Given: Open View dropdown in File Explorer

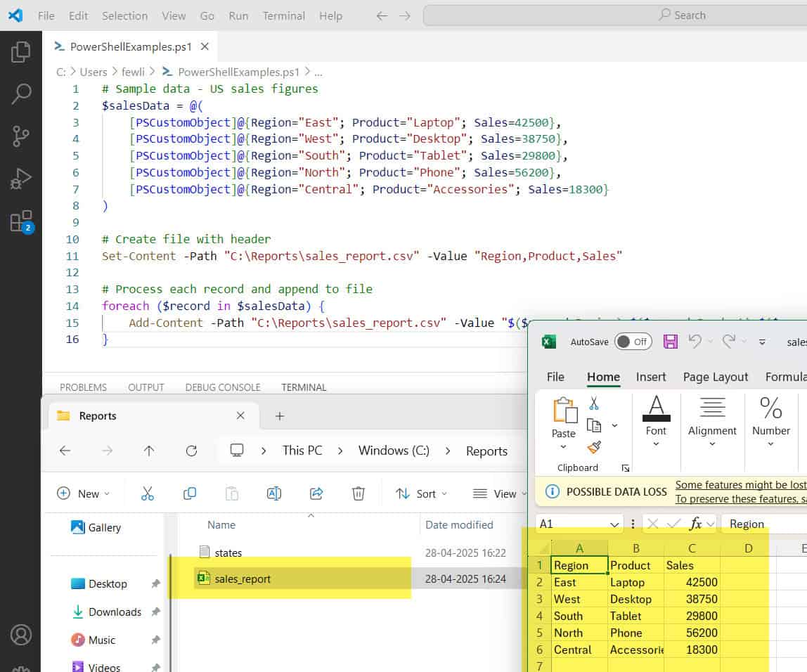Looking at the screenshot, I should point(500,493).
